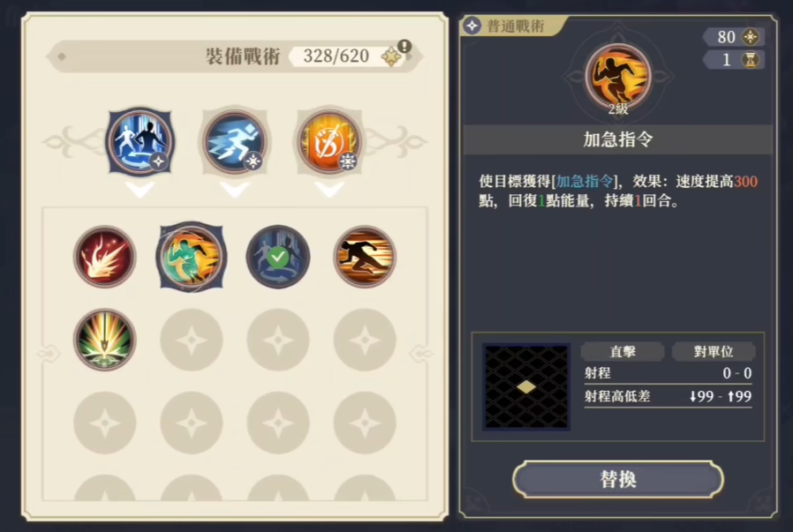Tap the large 加急指令 2級 skill portrait
Viewport: 793px width, 532px height.
(617, 79)
